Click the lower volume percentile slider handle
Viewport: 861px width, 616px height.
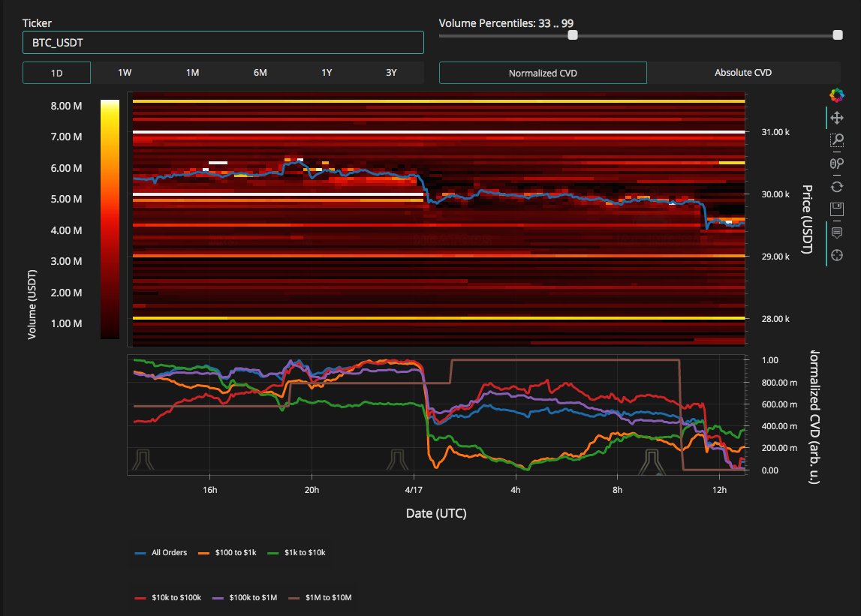point(573,35)
